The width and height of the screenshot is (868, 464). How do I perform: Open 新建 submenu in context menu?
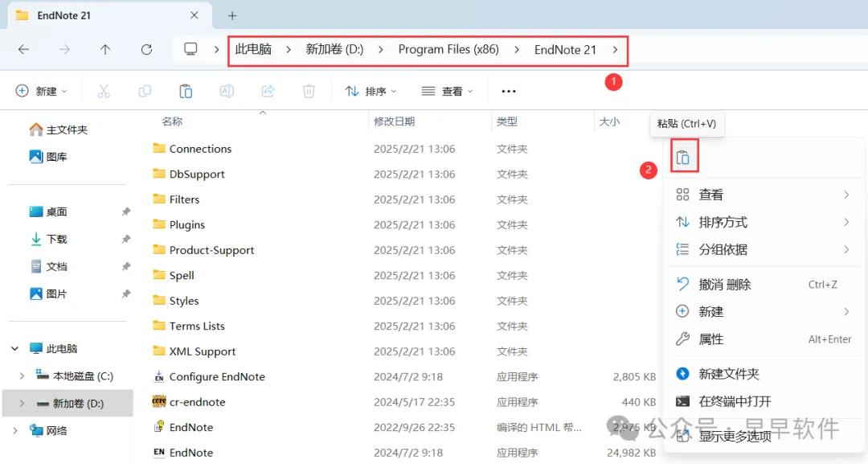[x=763, y=312]
